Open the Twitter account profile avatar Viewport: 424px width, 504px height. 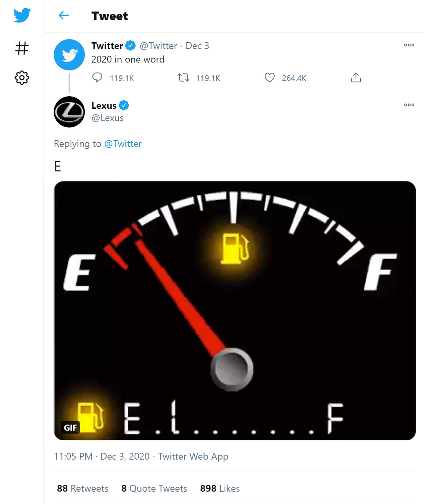(69, 55)
